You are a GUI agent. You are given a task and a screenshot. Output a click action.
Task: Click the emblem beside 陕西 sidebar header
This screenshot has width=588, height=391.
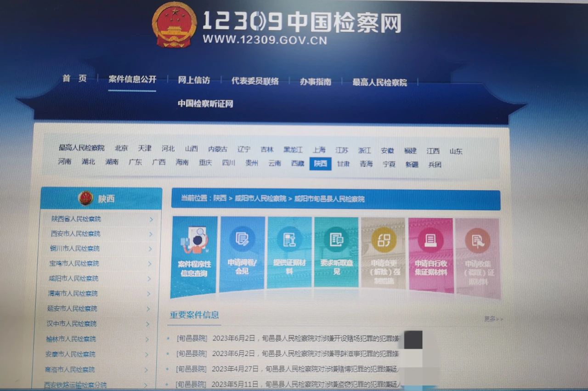(x=86, y=198)
